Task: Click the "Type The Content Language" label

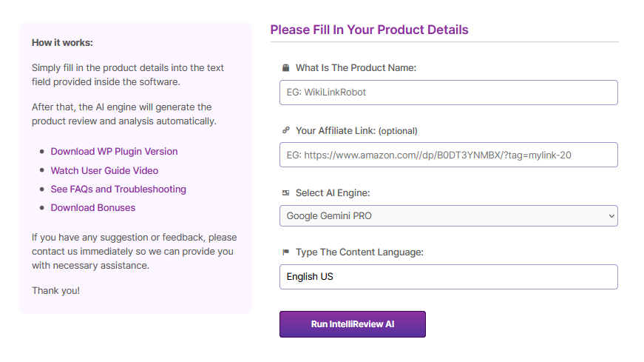Action: pyautogui.click(x=359, y=252)
